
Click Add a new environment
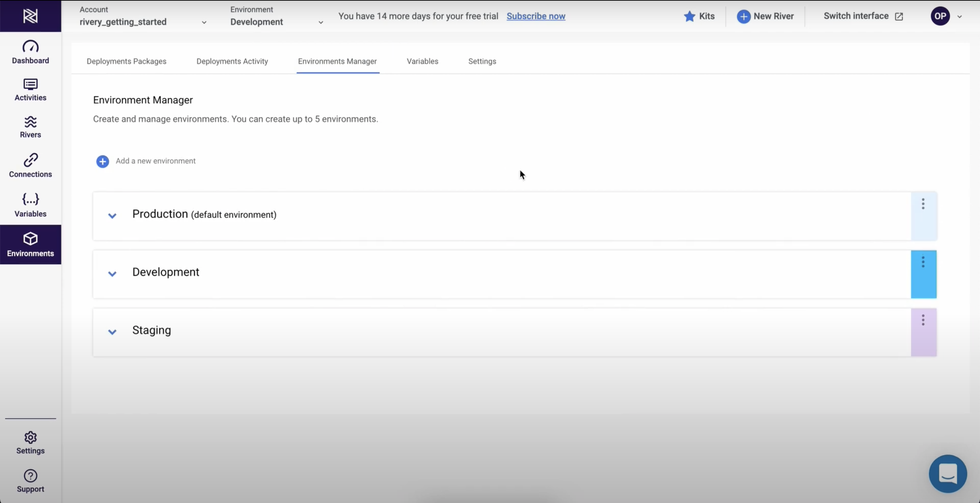point(103,161)
